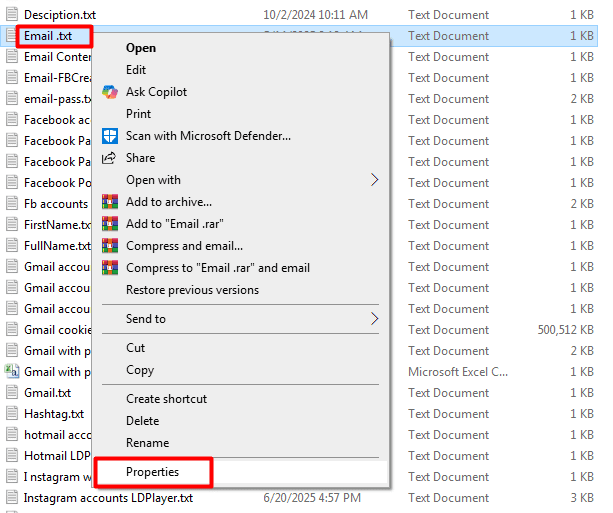This screenshot has height=513, width=613.
Task: Click the Excel icon of Gmail with p file
Action: [x=12, y=371]
